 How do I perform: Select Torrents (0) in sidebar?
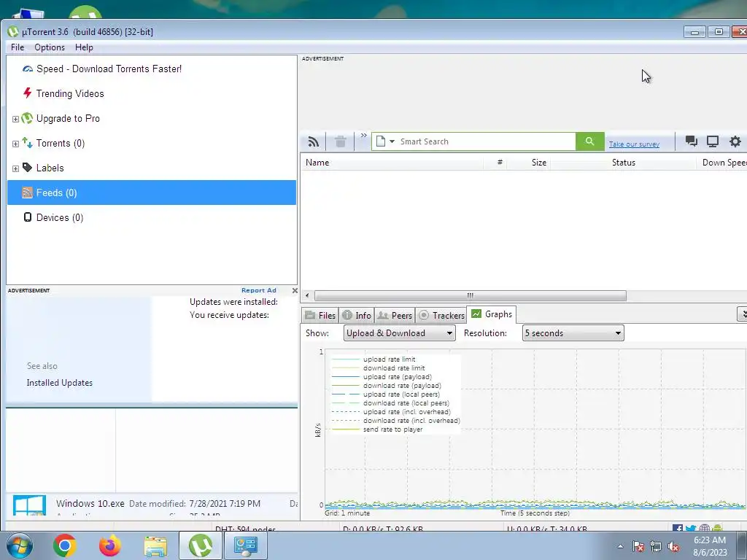(61, 143)
